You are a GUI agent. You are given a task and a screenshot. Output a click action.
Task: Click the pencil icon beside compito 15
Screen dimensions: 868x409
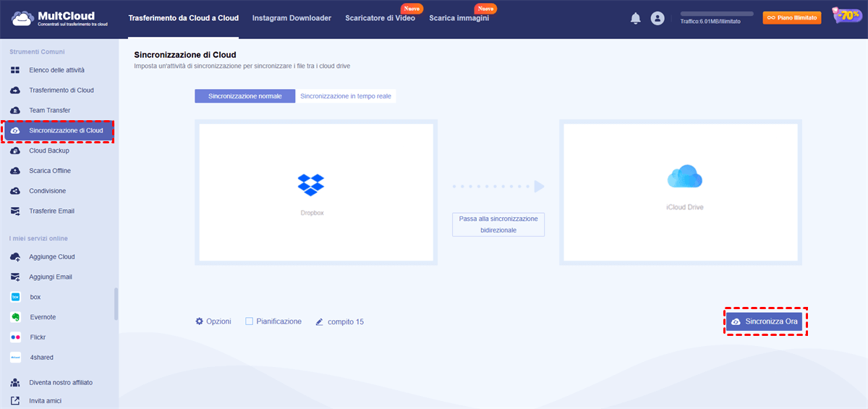tap(319, 321)
